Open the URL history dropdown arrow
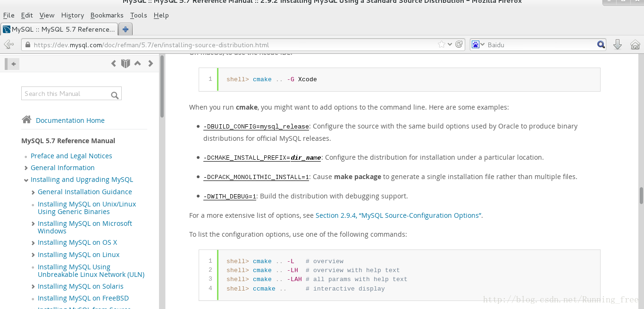 [450, 45]
